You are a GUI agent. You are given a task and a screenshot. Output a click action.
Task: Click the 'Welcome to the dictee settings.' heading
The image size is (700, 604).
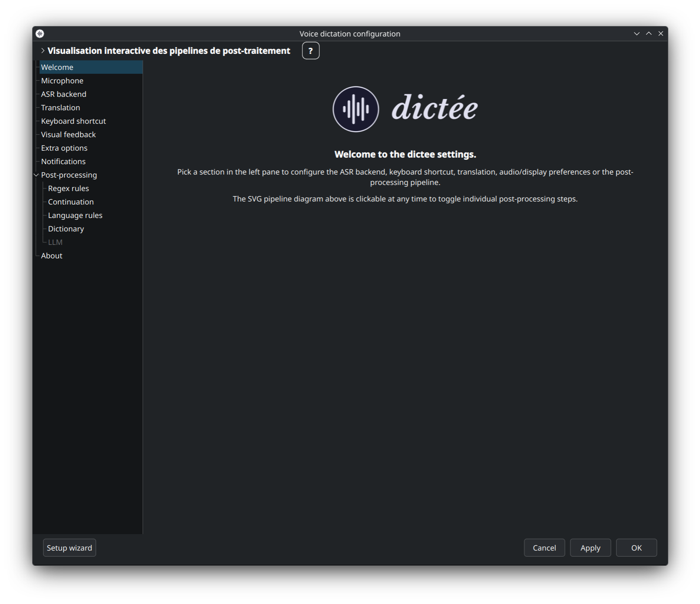point(405,155)
